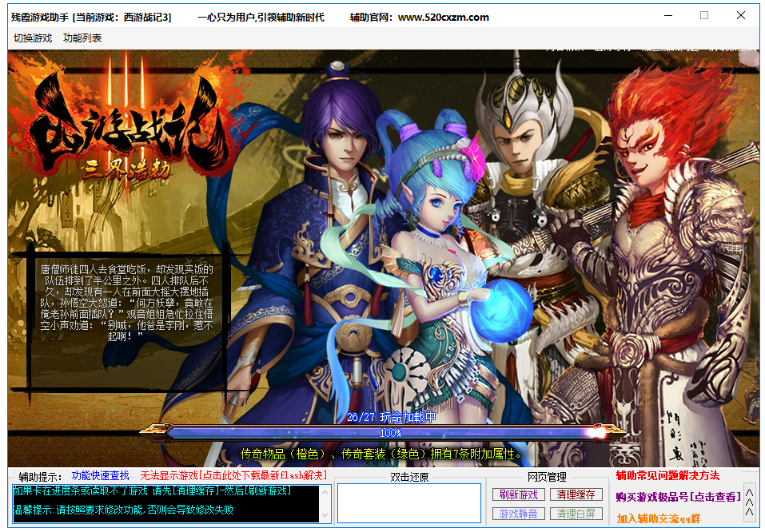Open 购买游戏极品号[点击查看] link

pyautogui.click(x=678, y=498)
